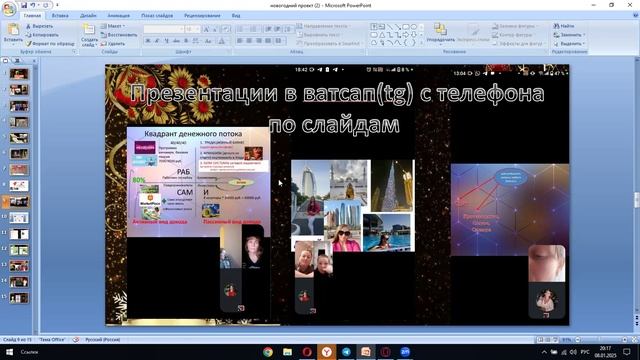This screenshot has width=640, height=360.
Task: Open the Office button menu
Action: tap(9, 9)
